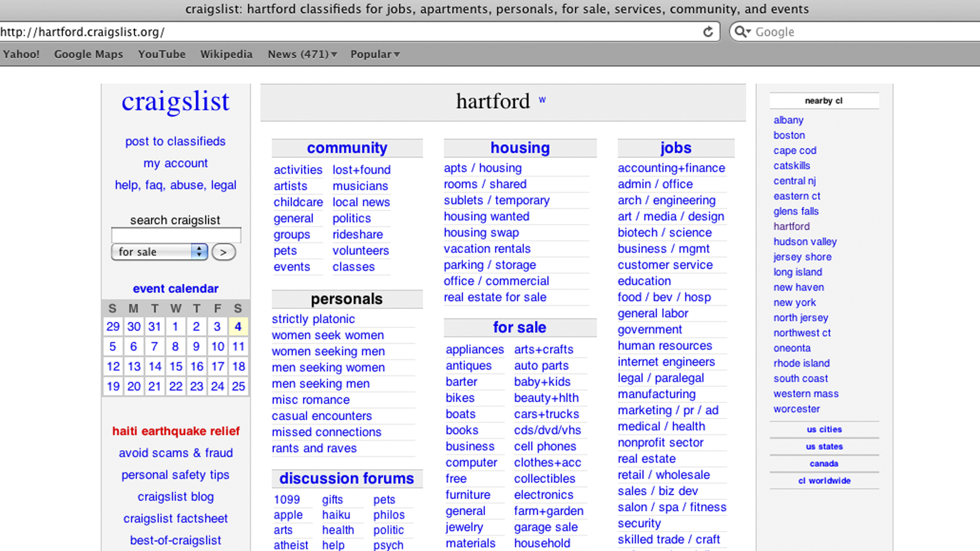The height and width of the screenshot is (551, 980).
Task: Open the YouTube bookmark
Action: click(x=161, y=54)
